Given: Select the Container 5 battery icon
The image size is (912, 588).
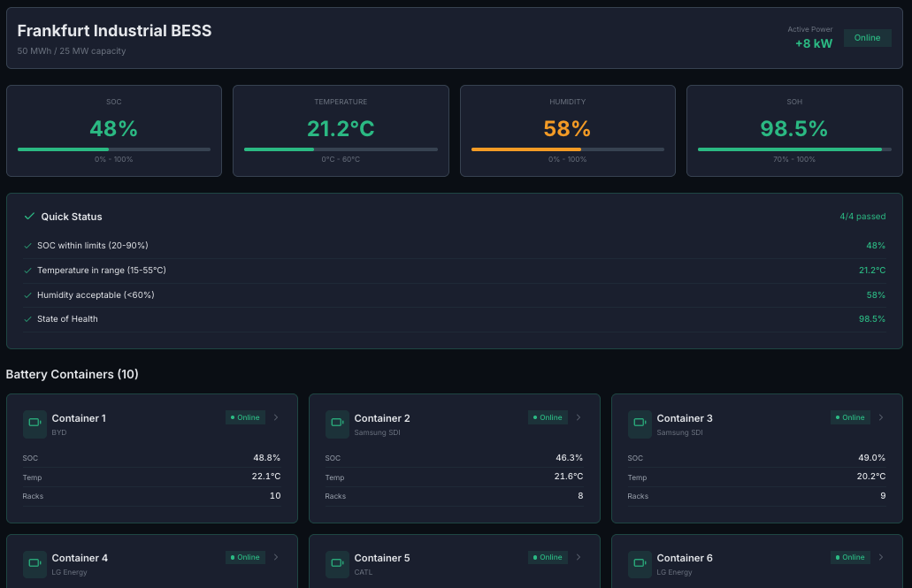Looking at the screenshot, I should point(337,563).
